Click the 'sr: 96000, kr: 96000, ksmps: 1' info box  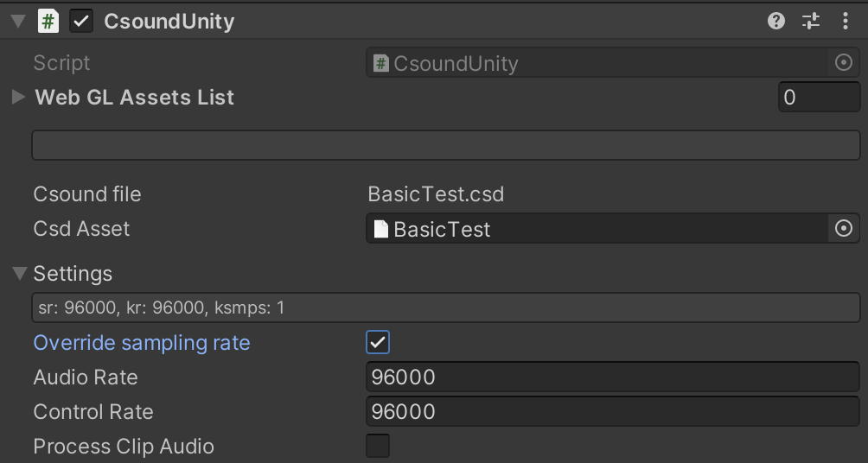point(445,308)
